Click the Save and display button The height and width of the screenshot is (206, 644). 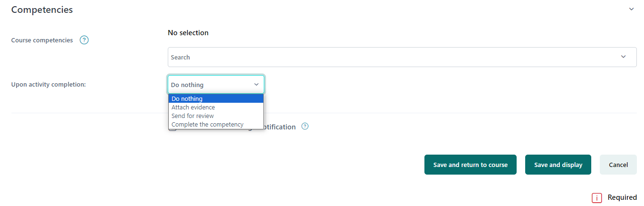pos(558,165)
